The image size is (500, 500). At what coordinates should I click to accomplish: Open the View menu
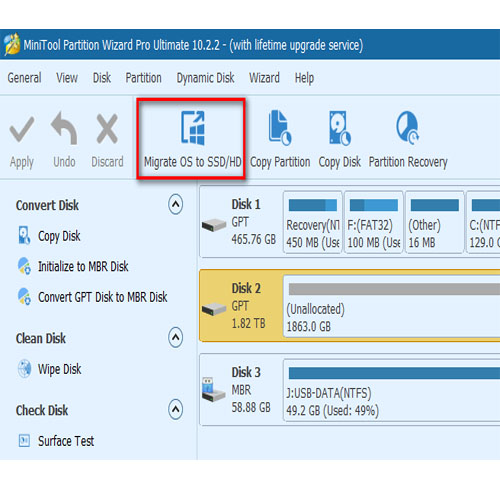pyautogui.click(x=67, y=78)
